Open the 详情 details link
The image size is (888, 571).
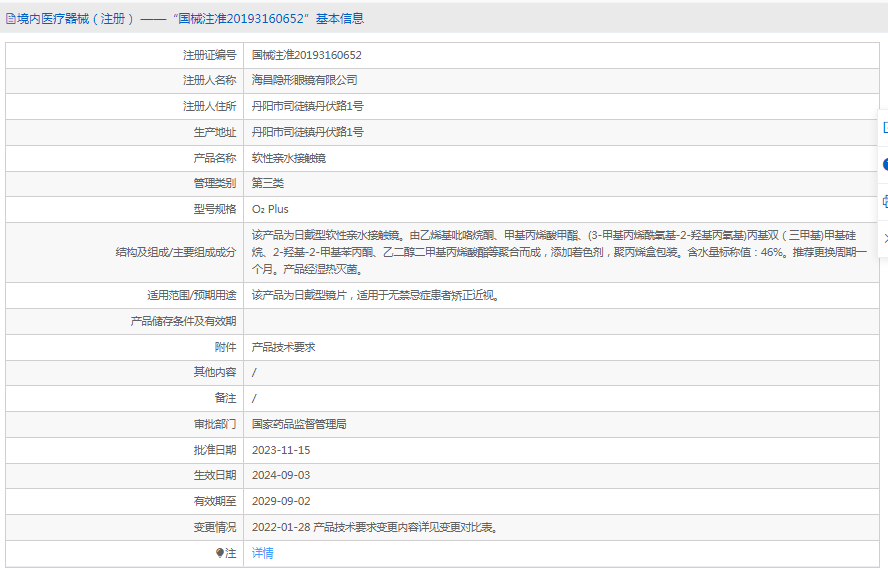[262, 553]
